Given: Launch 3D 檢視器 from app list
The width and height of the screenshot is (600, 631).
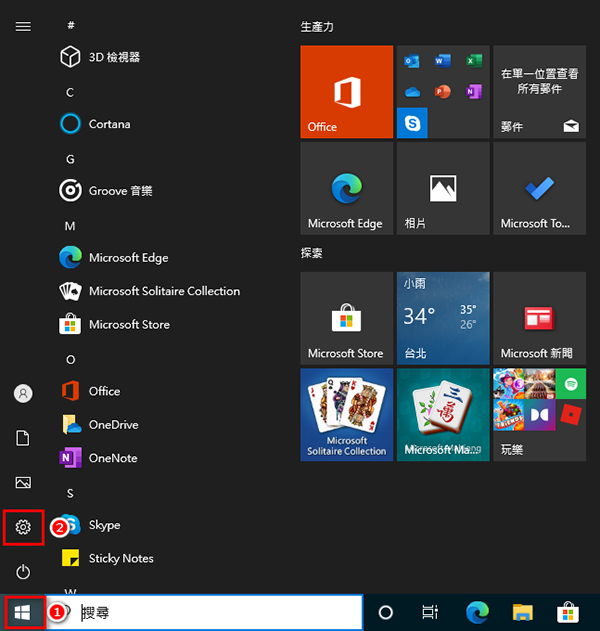Looking at the screenshot, I should [x=100, y=57].
